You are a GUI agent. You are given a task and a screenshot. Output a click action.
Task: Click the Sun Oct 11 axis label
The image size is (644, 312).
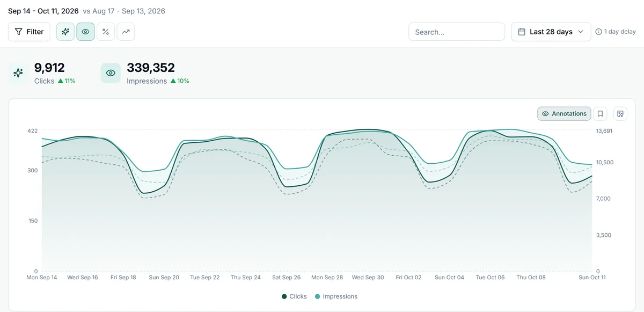click(x=592, y=278)
